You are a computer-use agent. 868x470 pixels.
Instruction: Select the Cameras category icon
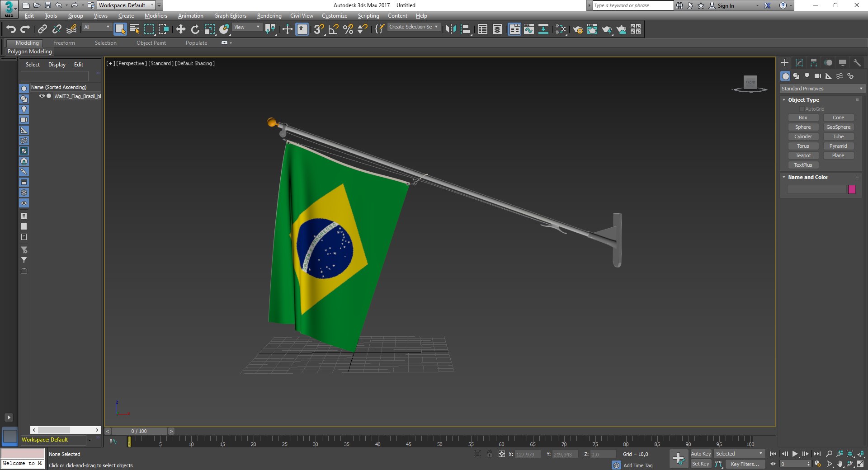(818, 76)
